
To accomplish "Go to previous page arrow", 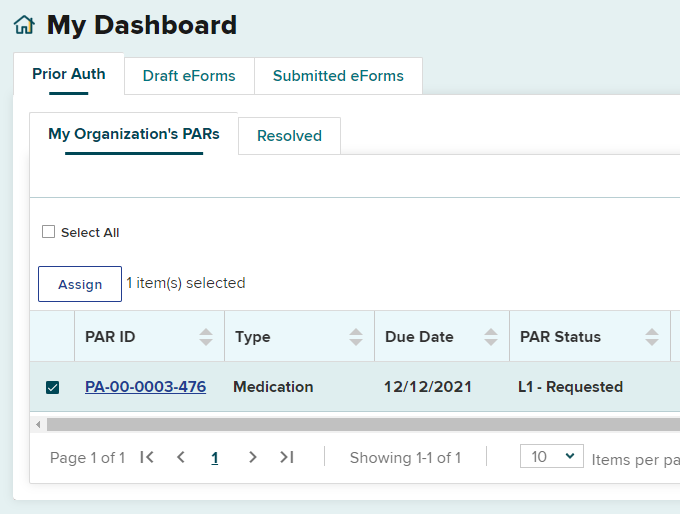I will coord(181,457).
